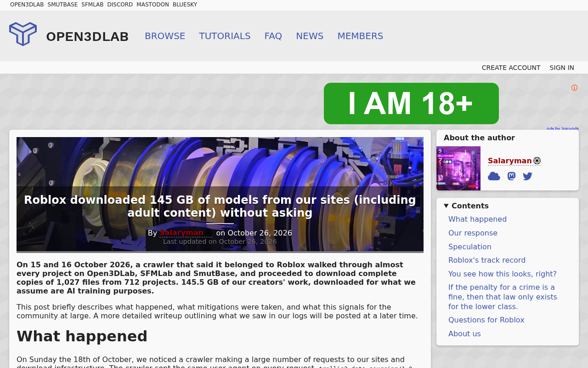Collapse the Contents disclosure triangle
Image resolution: width=588 pixels, height=368 pixels.
pos(446,206)
